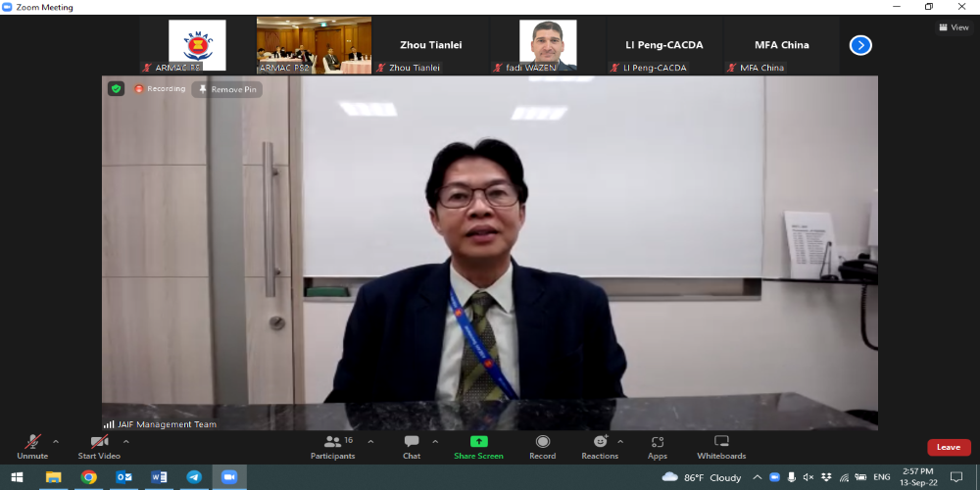Open Wi-Fi network settings tray icon
Viewport: 980px width, 490px height.
844,477
